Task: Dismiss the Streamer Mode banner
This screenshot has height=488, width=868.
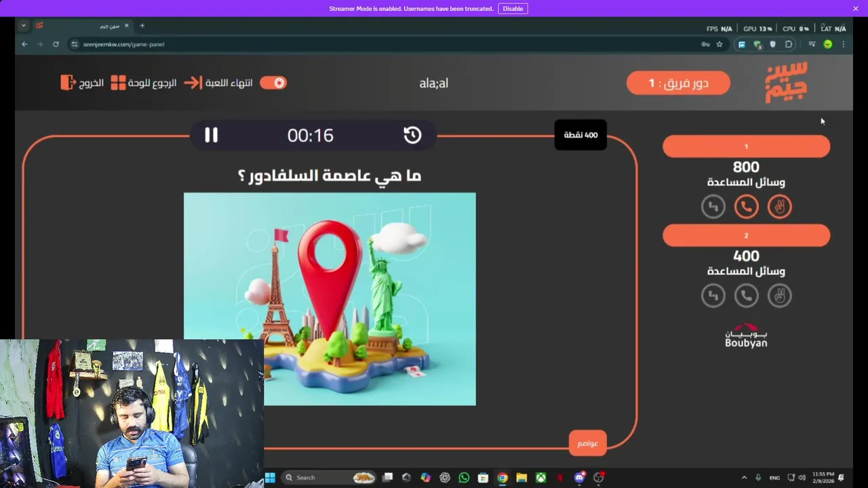Action: tap(856, 8)
